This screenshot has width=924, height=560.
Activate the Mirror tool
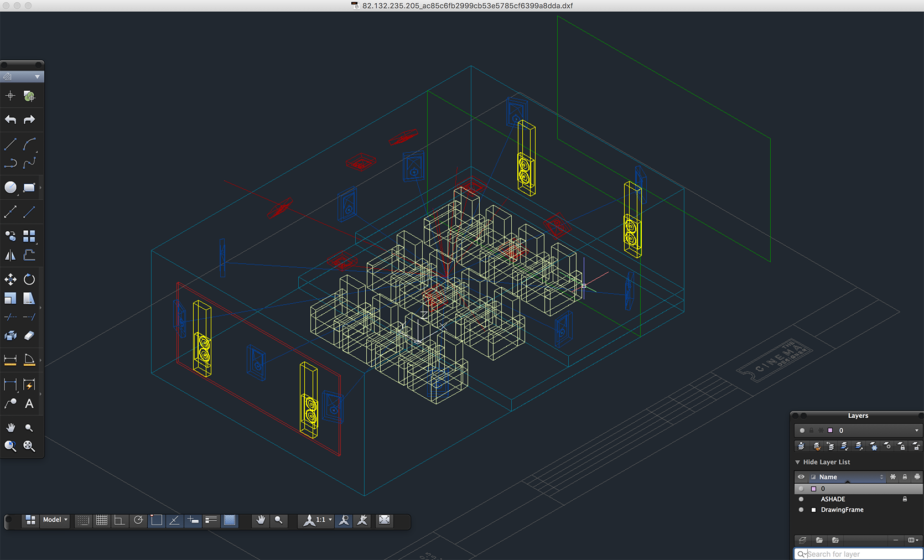pos(11,255)
